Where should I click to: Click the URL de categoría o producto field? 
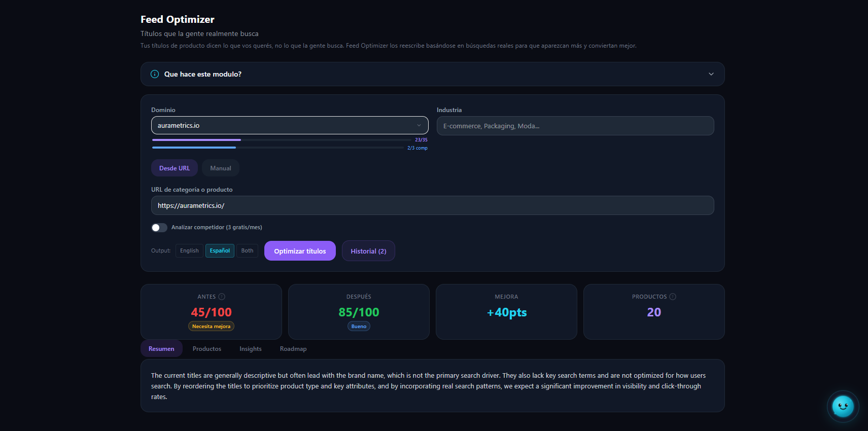click(432, 205)
